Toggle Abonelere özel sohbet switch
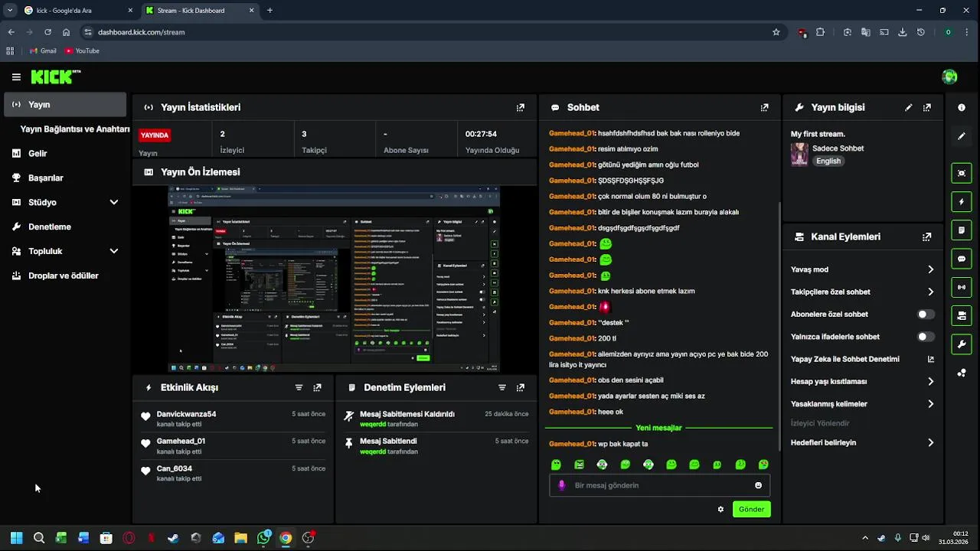 [926, 315]
